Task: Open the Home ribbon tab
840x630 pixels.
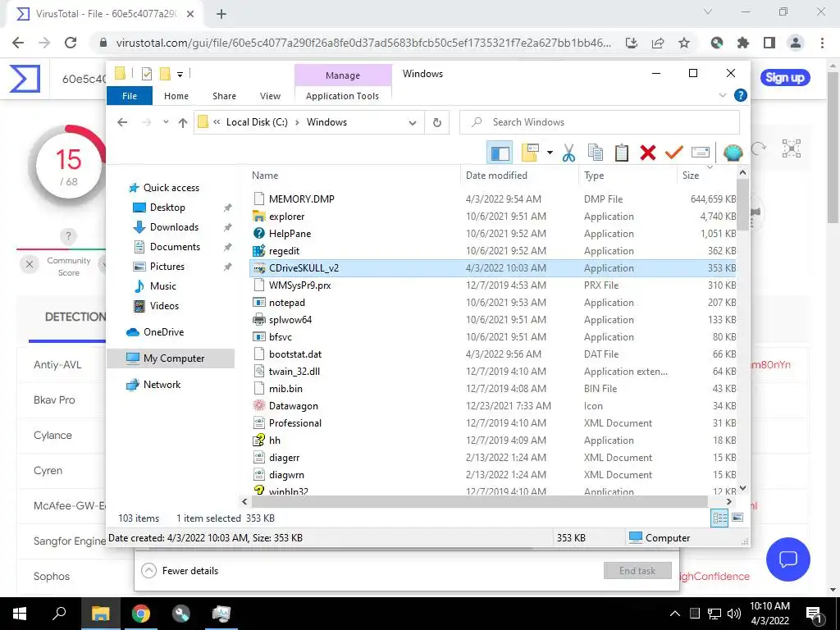Action: click(x=176, y=96)
